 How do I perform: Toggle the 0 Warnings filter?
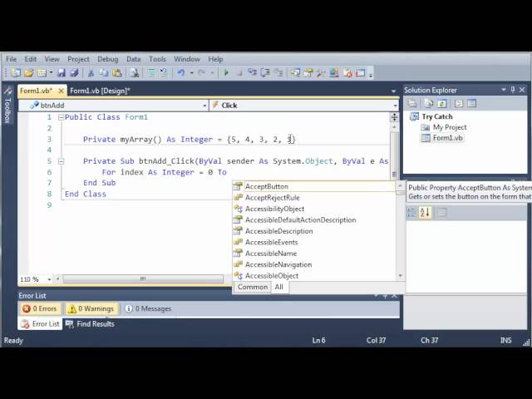pos(90,308)
